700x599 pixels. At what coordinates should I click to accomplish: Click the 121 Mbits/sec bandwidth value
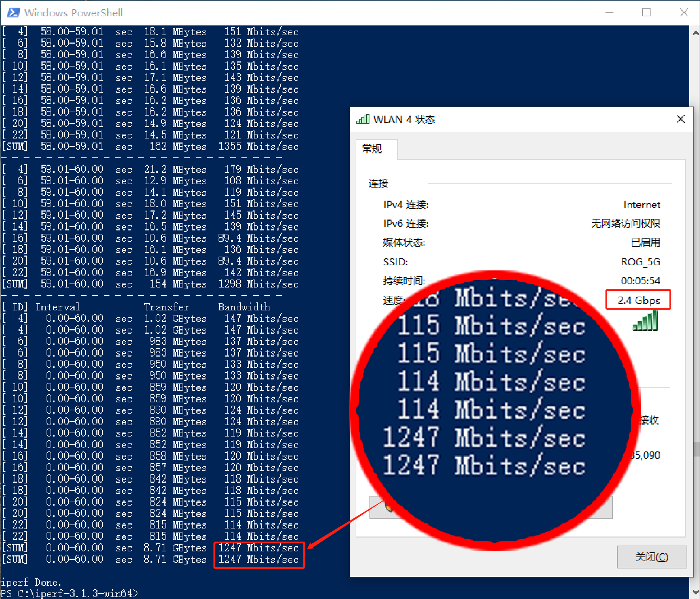click(x=261, y=135)
